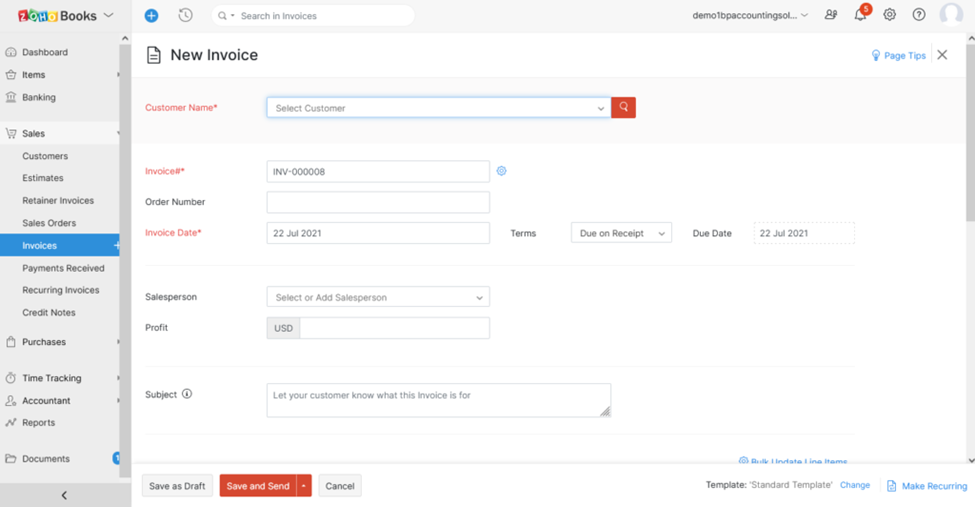Open the help question mark icon
Viewport: 975px width, 507px height.
coord(918,15)
